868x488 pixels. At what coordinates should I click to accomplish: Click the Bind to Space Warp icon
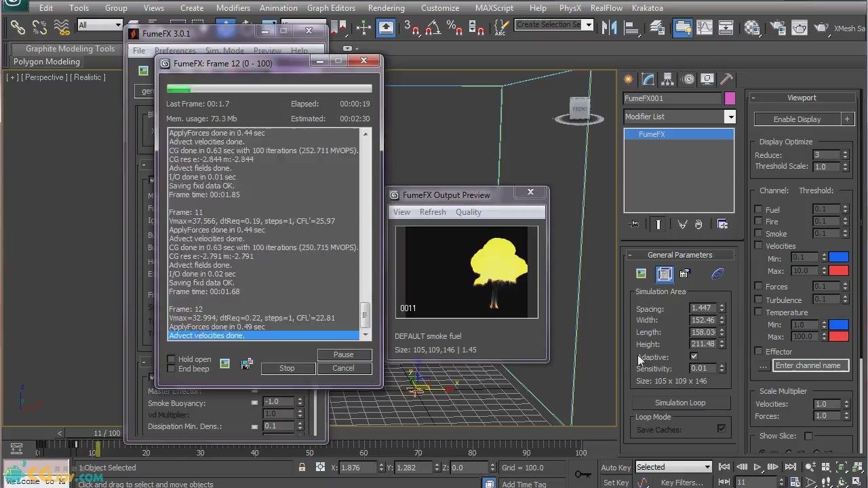point(62,27)
